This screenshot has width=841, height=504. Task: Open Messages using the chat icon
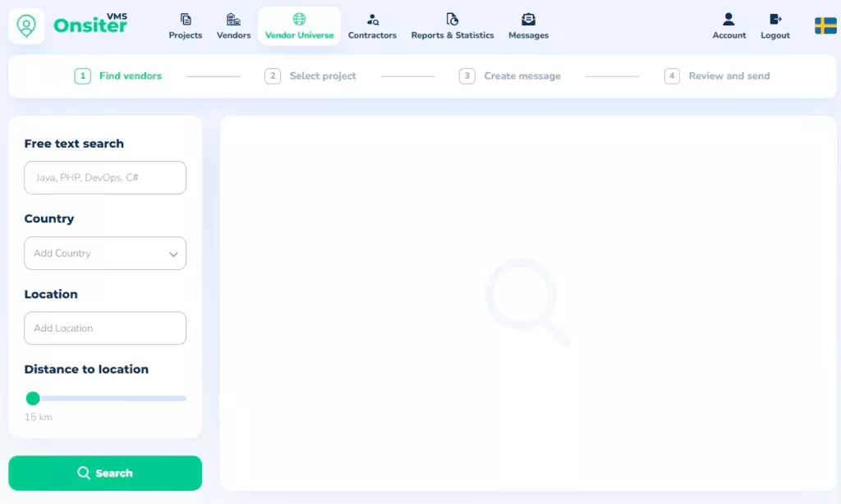tap(528, 20)
